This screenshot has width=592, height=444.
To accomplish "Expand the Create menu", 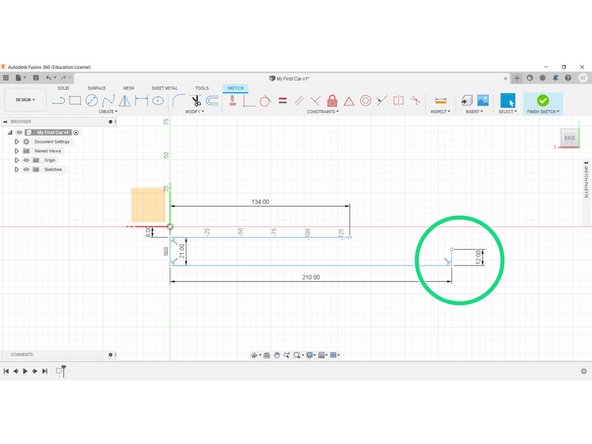I will [x=108, y=112].
